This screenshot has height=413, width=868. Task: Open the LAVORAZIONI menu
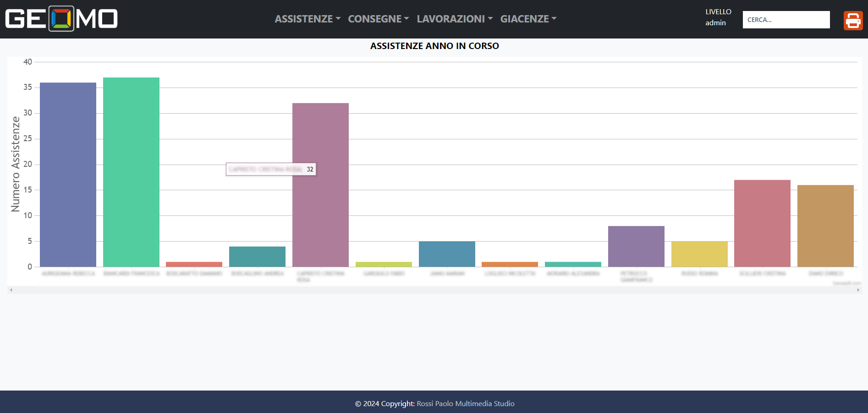coord(455,19)
